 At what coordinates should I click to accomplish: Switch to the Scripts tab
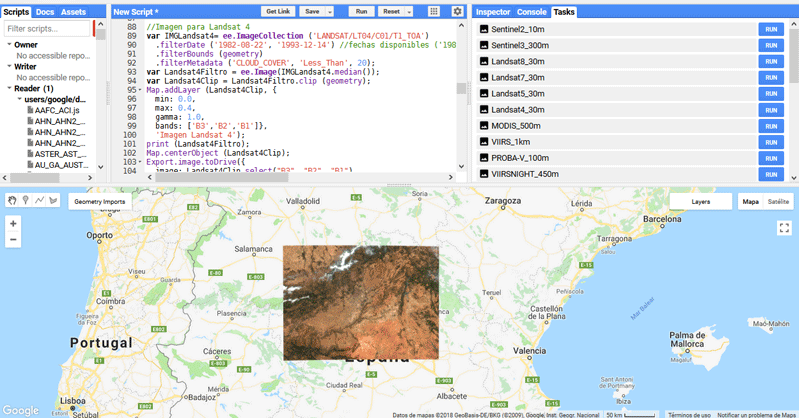coord(16,12)
